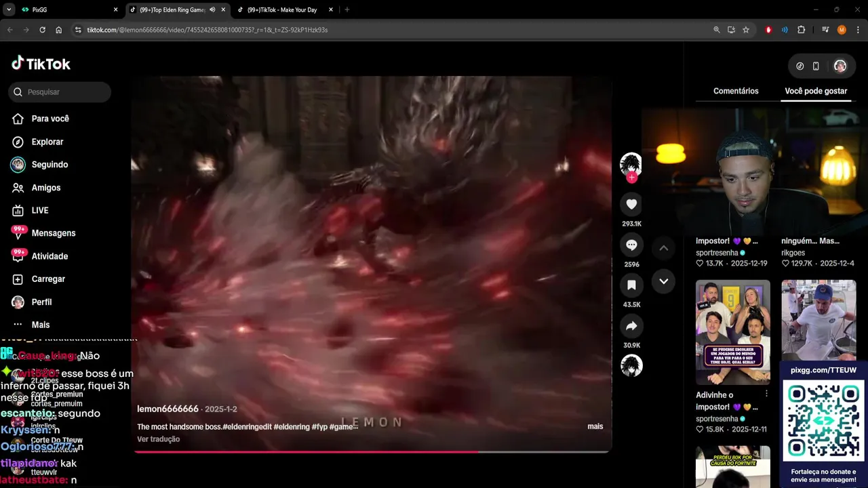Screen dimensions: 868x488
Task: Open Carregar upload page
Action: click(48, 279)
